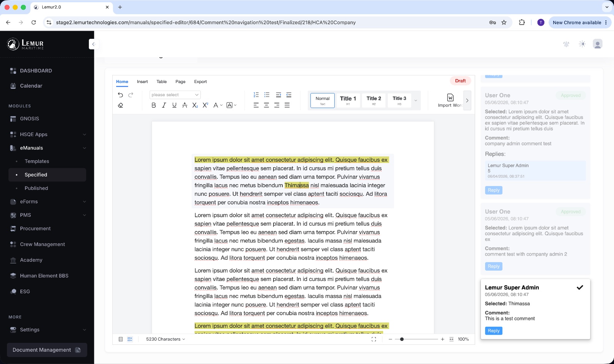Zoom in with the plus icon
Image resolution: width=614 pixels, height=364 pixels.
[442, 339]
